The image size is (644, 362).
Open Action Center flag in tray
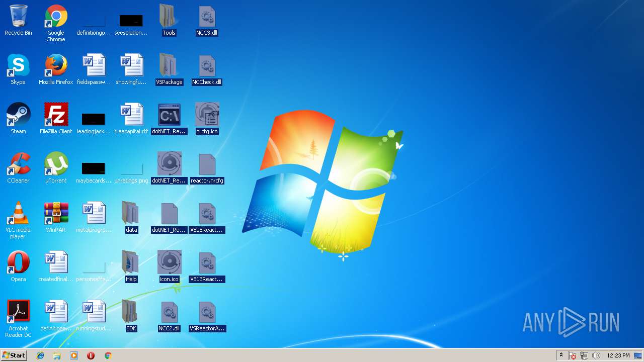tap(572, 355)
